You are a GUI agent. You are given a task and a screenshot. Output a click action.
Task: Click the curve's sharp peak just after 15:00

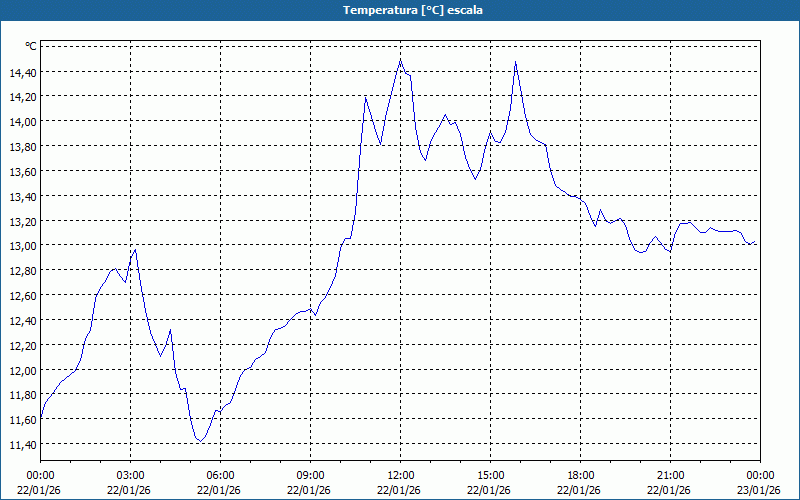point(515,62)
